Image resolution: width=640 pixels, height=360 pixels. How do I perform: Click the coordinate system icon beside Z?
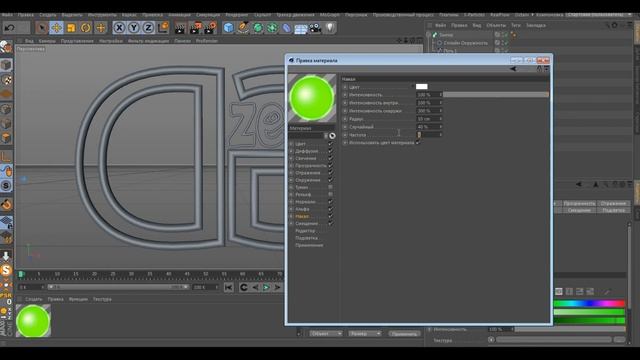(x=163, y=28)
